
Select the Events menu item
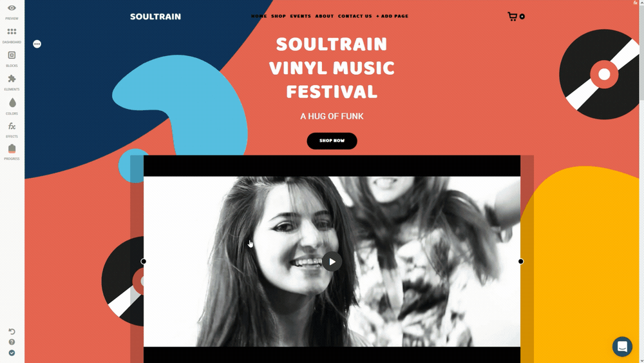[x=301, y=16]
